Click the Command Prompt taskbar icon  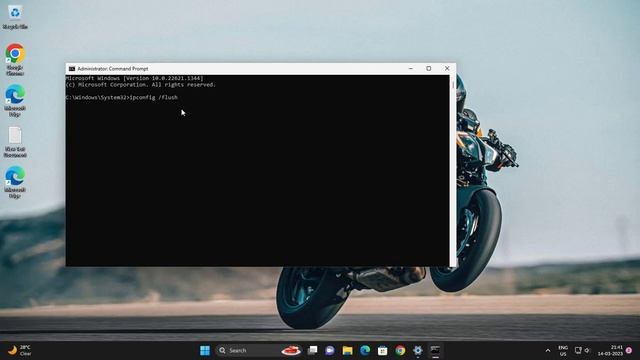[435, 350]
